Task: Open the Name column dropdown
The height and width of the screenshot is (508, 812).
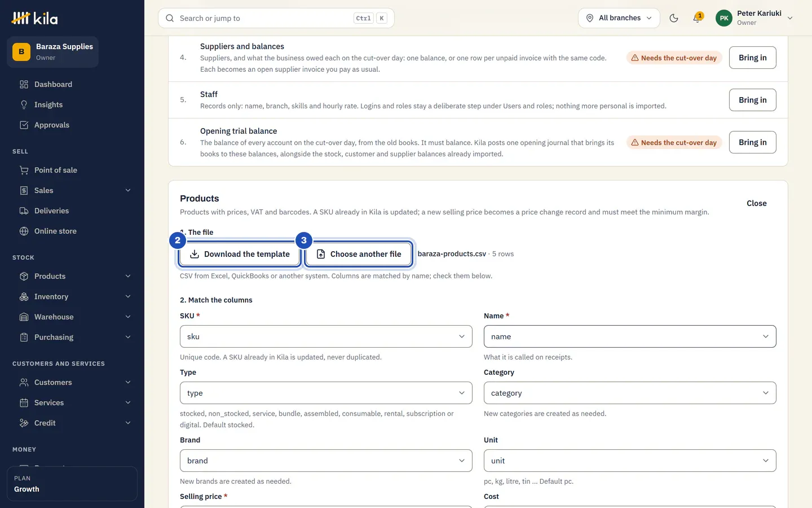Action: coord(630,336)
